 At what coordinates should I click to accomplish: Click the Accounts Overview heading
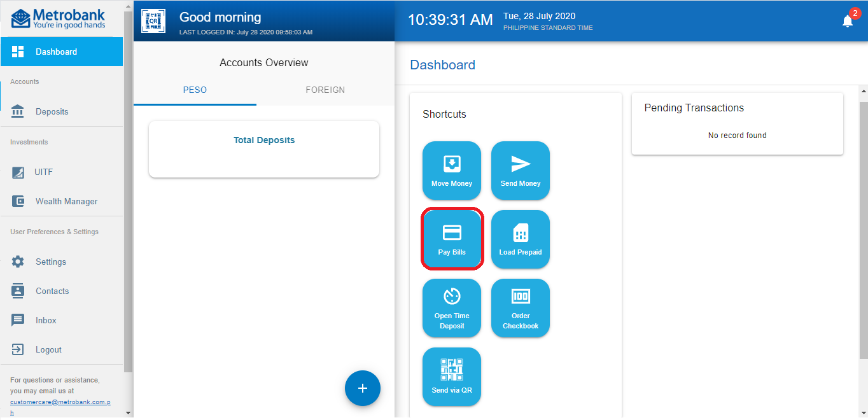coord(264,62)
